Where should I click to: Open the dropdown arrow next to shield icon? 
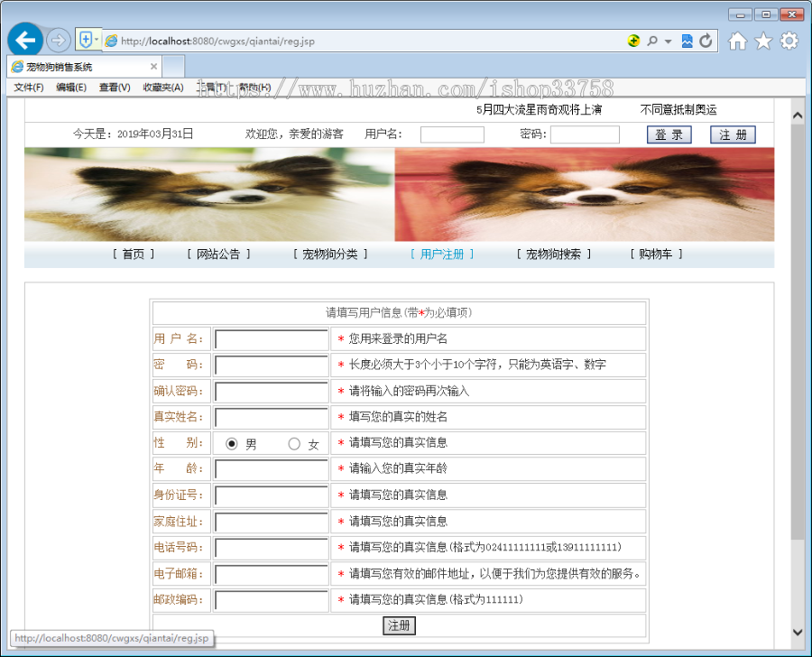[x=97, y=40]
